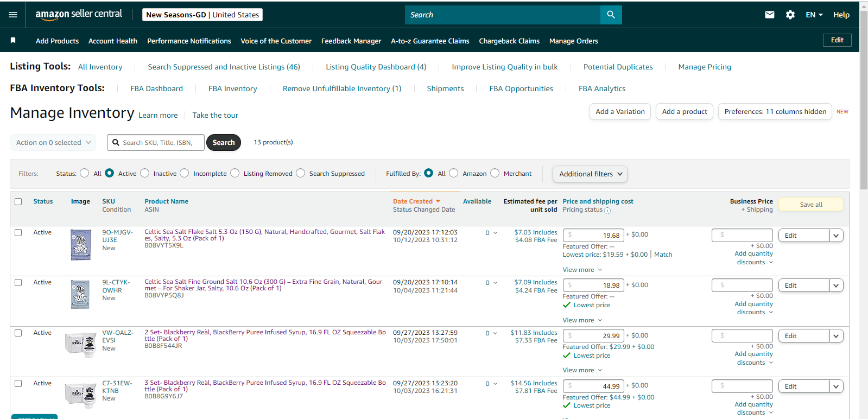The height and width of the screenshot is (419, 868).
Task: Open the Action on 0 selected dropdown
Action: tap(53, 142)
